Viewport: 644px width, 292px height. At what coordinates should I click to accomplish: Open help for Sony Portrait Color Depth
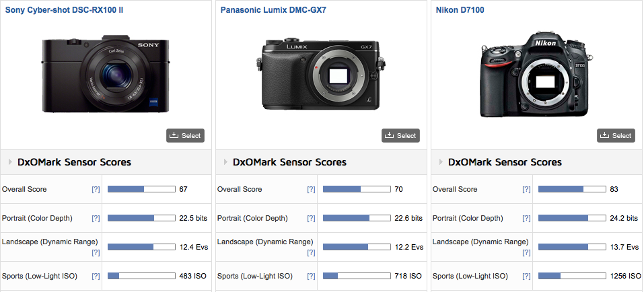(96, 219)
